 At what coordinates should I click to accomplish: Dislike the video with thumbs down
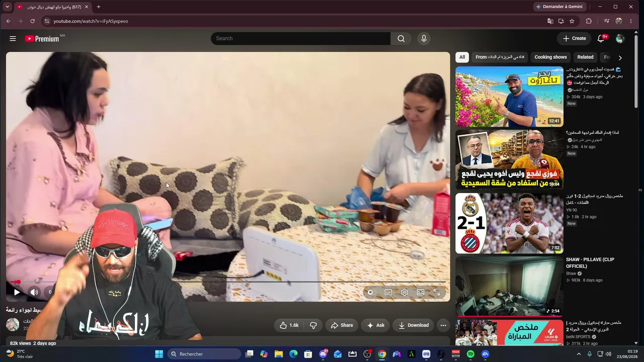(313, 325)
